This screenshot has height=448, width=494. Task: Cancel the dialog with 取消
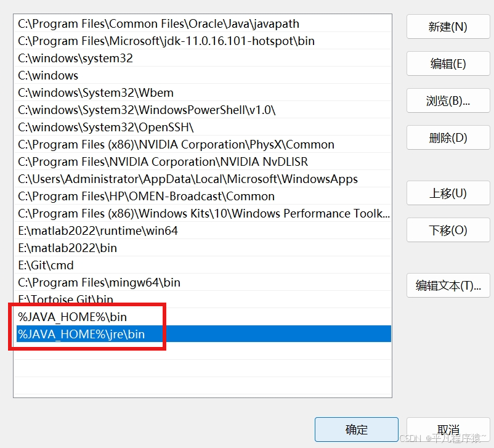448,430
